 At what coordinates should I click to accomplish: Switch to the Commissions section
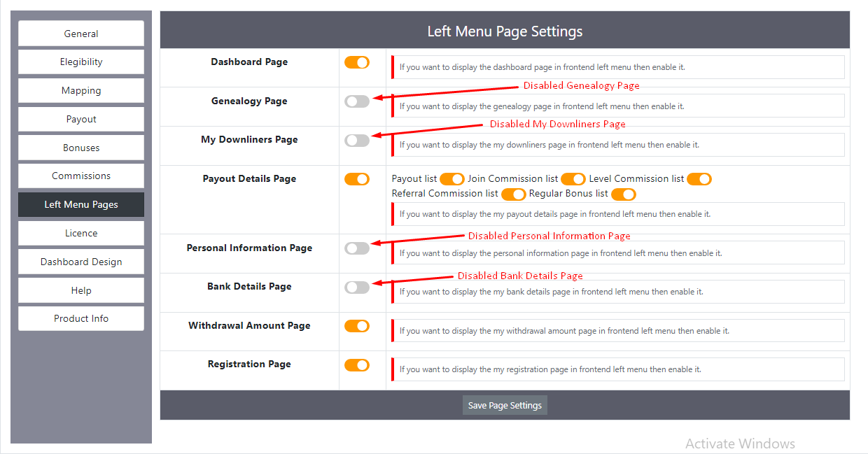coord(80,176)
